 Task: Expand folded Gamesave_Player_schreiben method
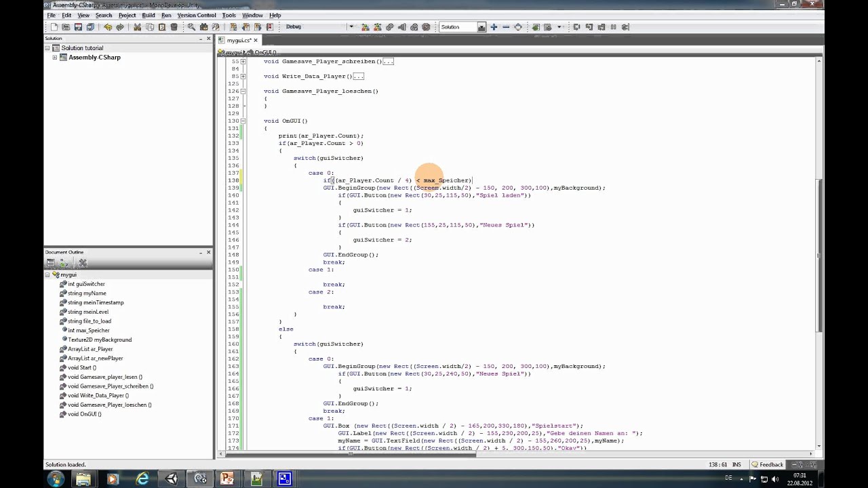(243, 61)
